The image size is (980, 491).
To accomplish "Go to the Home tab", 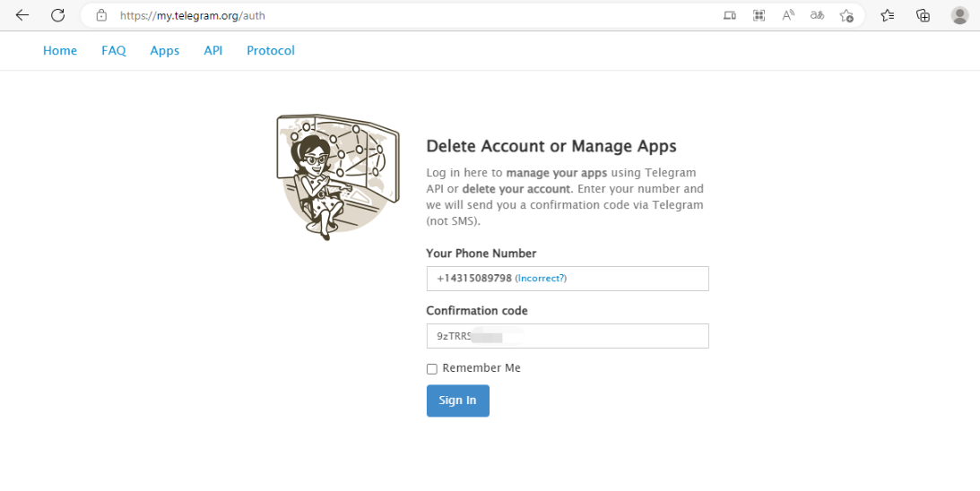I will [x=60, y=50].
